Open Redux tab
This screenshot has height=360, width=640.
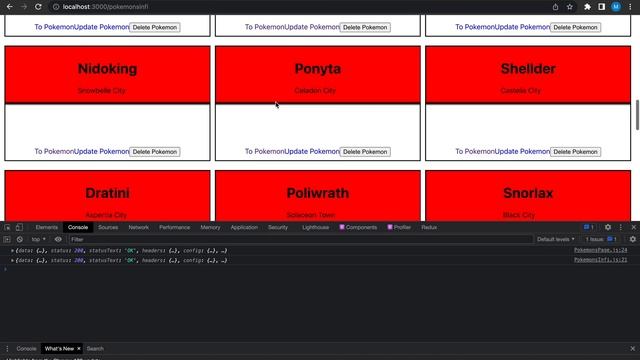(x=429, y=227)
